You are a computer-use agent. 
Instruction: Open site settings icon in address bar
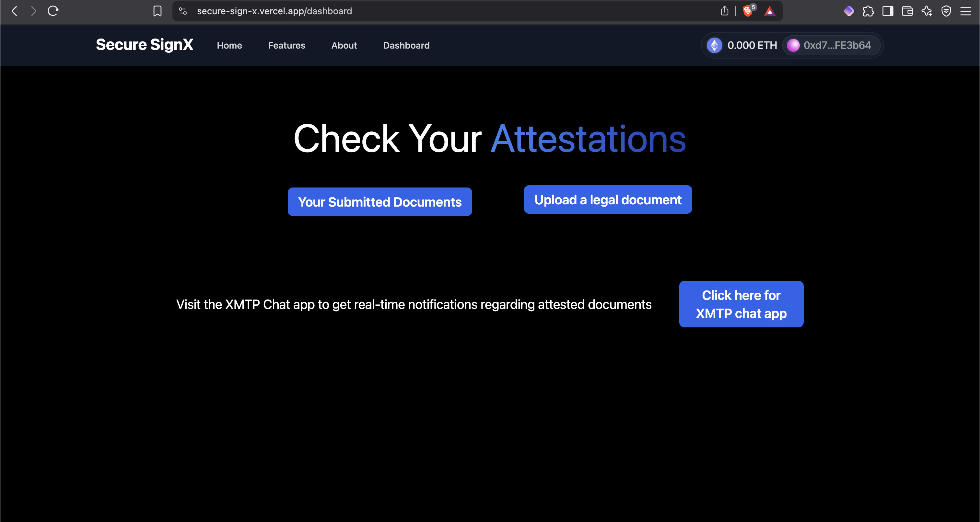click(x=183, y=11)
